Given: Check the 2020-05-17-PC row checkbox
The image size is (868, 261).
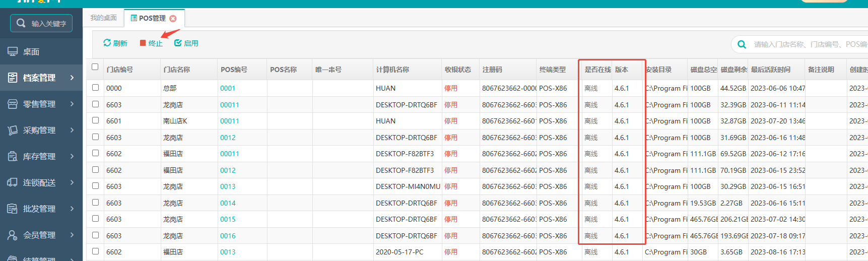Looking at the screenshot, I should coord(95,251).
